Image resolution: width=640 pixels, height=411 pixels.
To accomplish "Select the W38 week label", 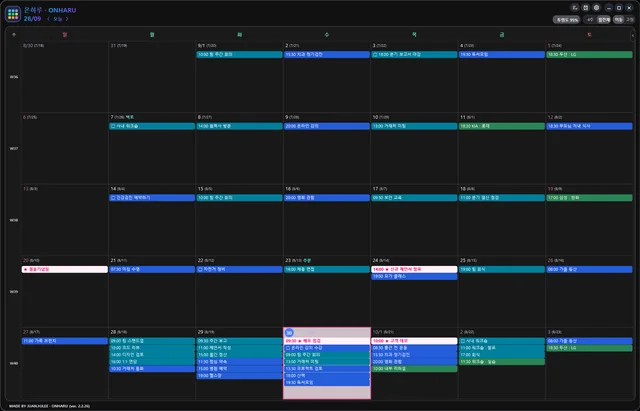I will point(14,220).
